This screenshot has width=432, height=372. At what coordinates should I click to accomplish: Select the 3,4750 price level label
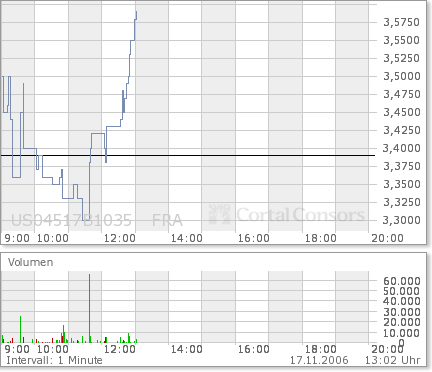pyautogui.click(x=401, y=94)
